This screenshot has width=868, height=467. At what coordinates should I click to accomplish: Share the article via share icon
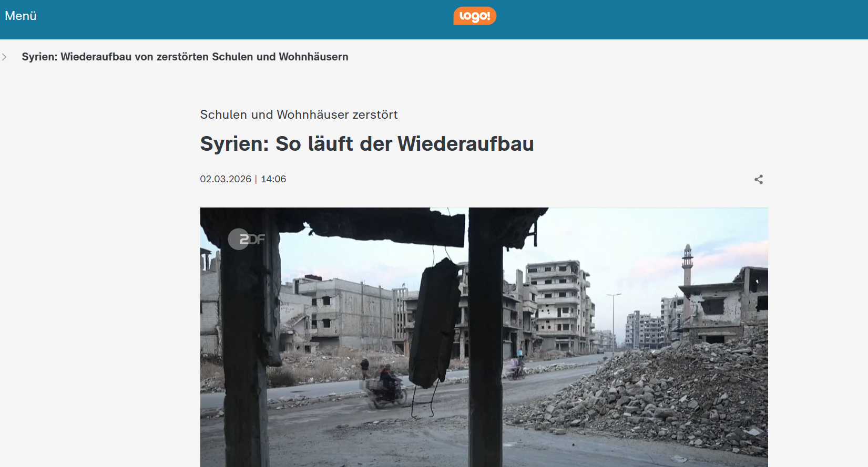tap(759, 180)
